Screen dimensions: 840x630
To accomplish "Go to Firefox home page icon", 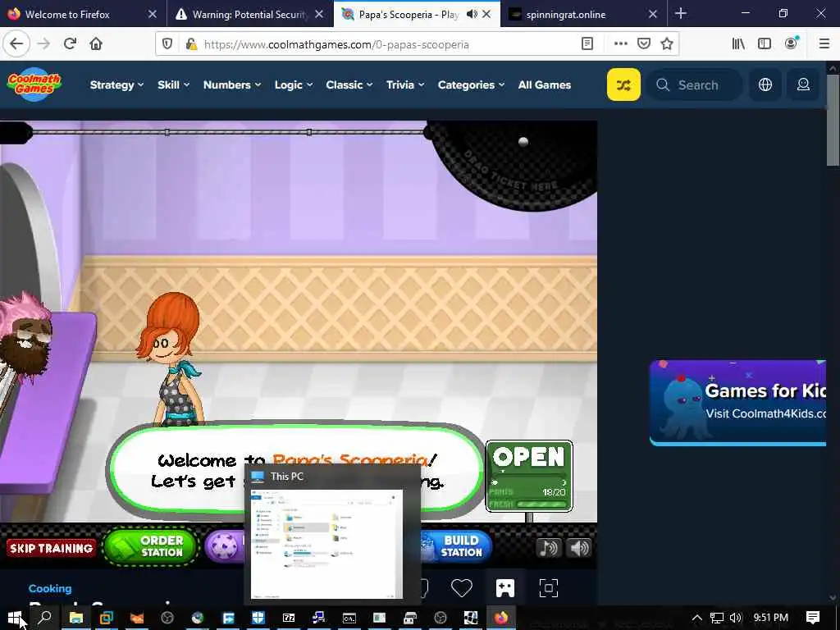I will 96,43.
